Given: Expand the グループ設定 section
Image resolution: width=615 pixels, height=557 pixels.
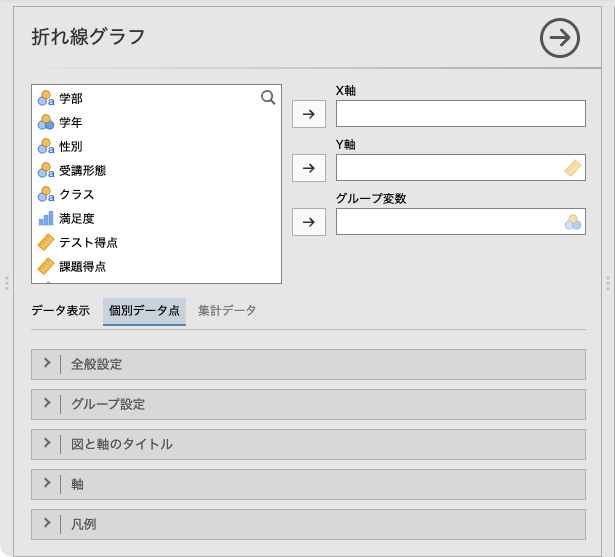Looking at the screenshot, I should (308, 404).
